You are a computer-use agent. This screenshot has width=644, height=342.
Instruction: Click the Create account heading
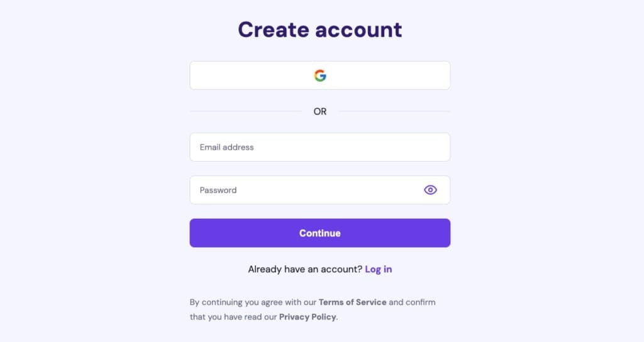319,30
